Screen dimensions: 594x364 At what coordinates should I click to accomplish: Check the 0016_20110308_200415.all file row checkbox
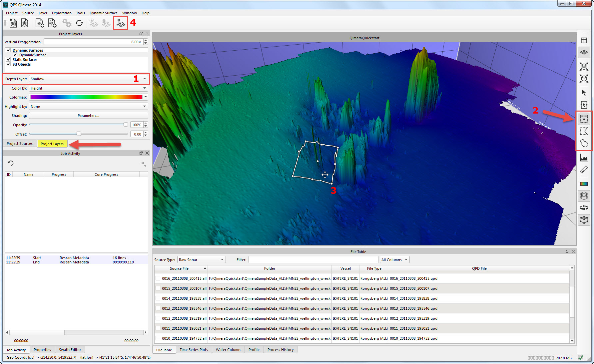(x=158, y=278)
